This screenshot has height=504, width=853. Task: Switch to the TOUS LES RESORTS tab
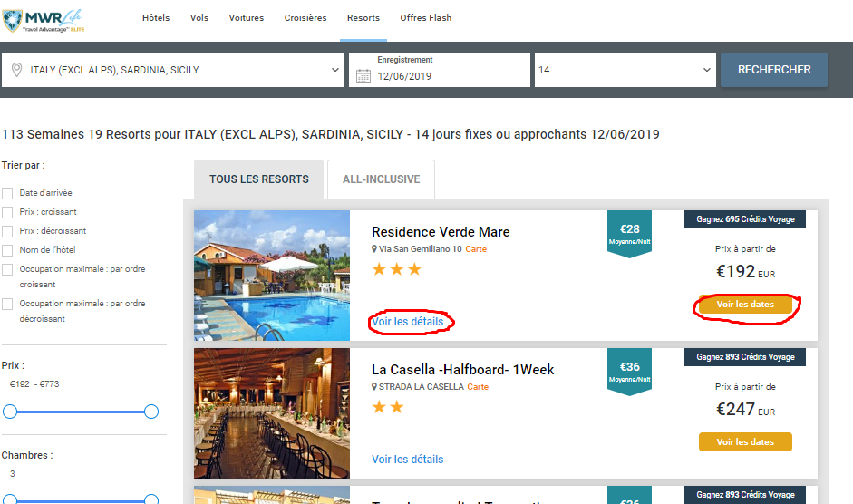pos(259,179)
